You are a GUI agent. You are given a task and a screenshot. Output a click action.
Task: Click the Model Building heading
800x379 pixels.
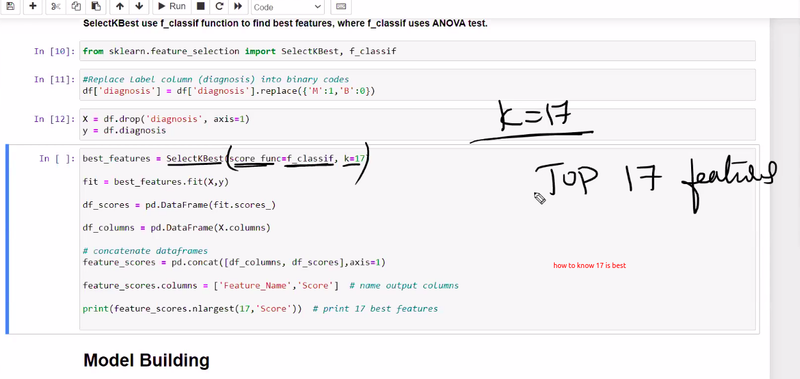[x=146, y=361]
